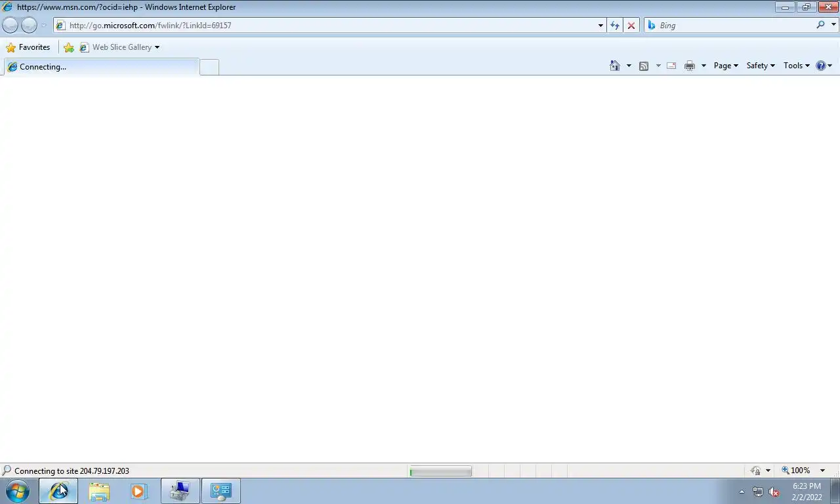Open the Windows Start menu

[x=18, y=491]
